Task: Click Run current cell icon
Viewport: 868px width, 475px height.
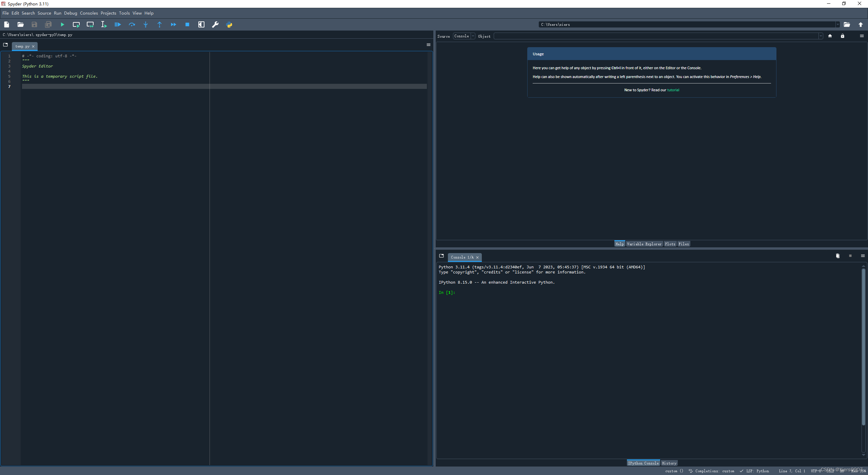Action: pos(76,24)
